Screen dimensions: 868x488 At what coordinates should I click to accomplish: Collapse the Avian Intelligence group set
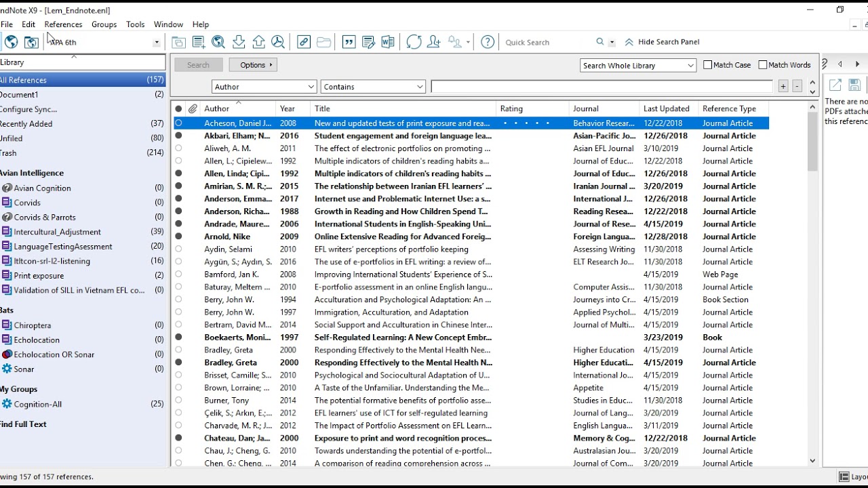click(31, 173)
